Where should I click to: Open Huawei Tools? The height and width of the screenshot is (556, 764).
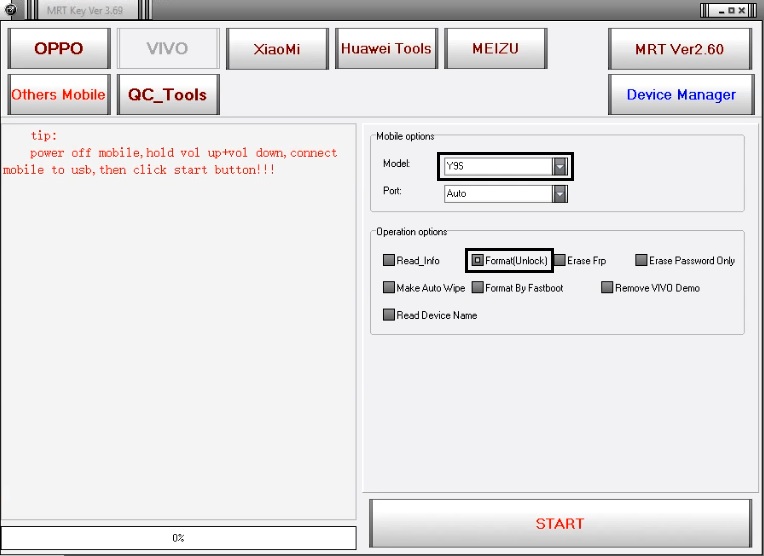386,48
